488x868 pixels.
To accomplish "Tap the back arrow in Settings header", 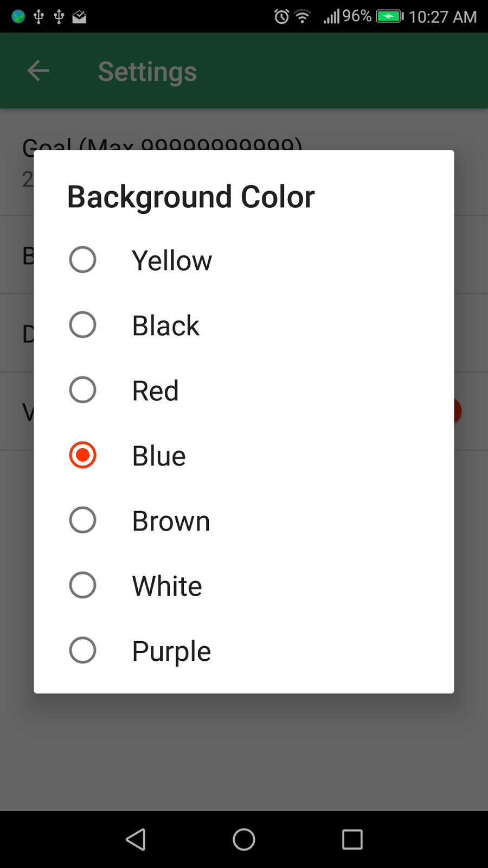I will click(38, 71).
